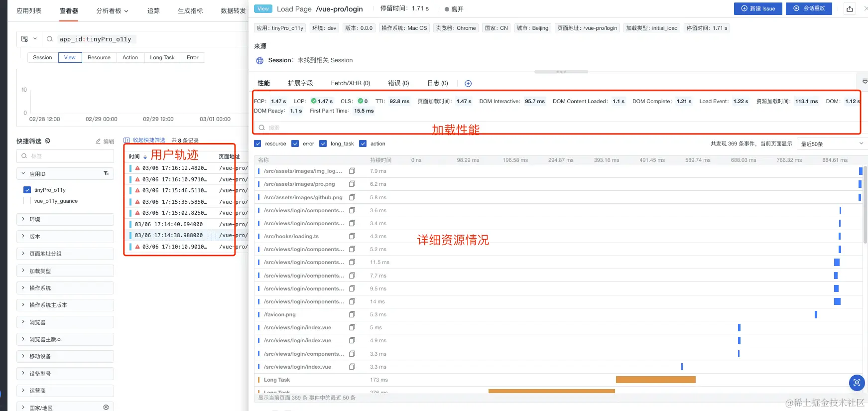Click the search icon in 标签 filter box

click(24, 156)
